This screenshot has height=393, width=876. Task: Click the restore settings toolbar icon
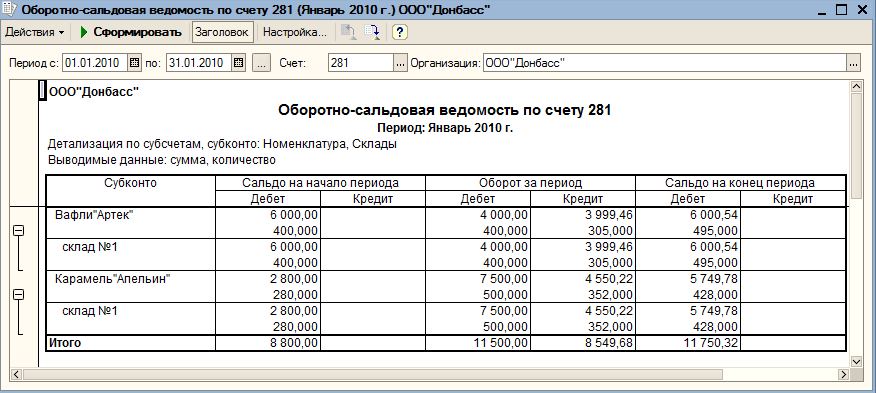[x=349, y=32]
